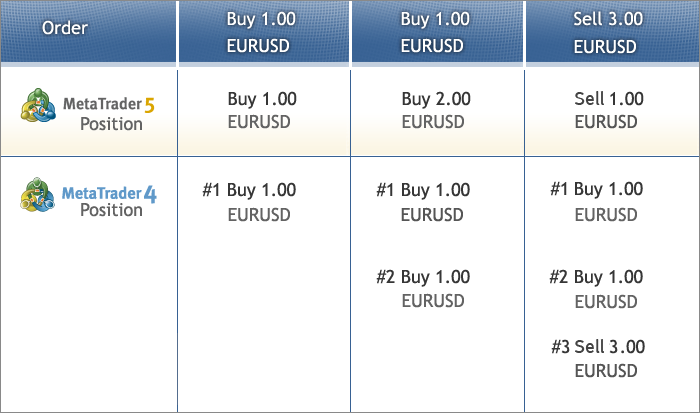Select #2 Buy 1.00 in second order column

pyautogui.click(x=423, y=277)
